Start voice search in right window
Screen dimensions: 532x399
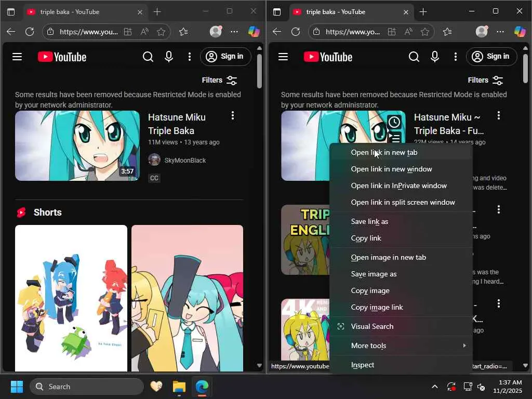(435, 57)
